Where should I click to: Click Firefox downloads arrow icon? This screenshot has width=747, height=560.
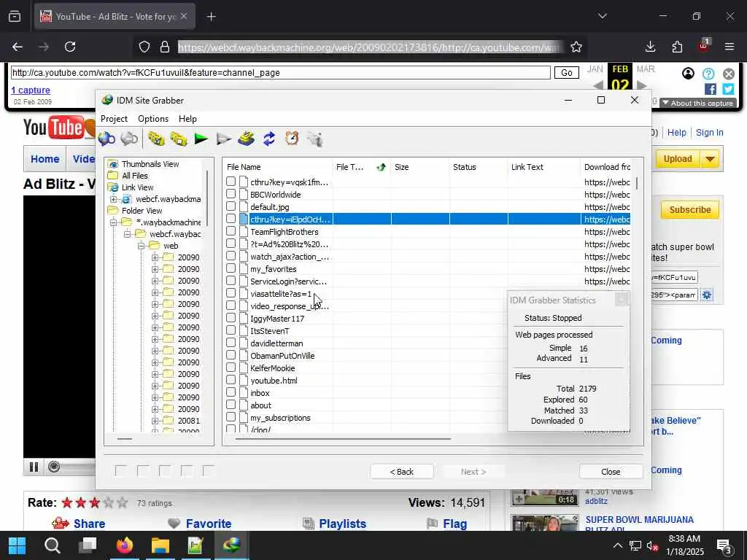pyautogui.click(x=650, y=47)
